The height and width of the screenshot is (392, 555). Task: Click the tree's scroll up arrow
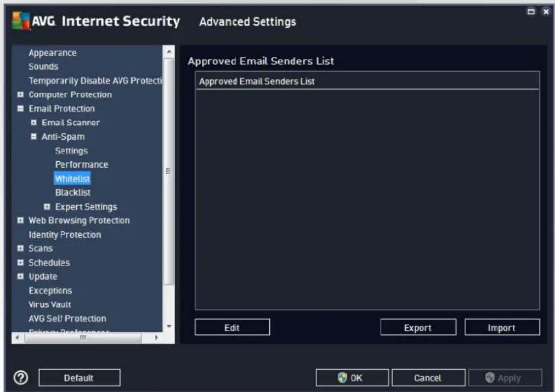tap(169, 52)
